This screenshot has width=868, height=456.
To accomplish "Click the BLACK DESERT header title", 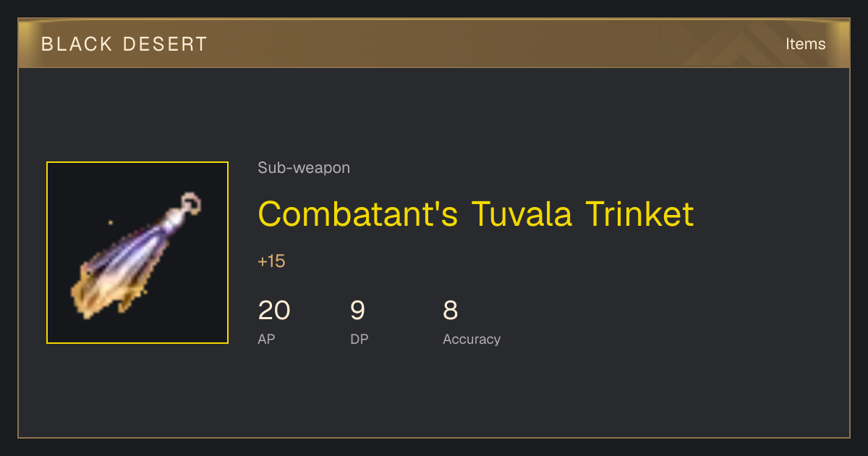I will tap(124, 44).
